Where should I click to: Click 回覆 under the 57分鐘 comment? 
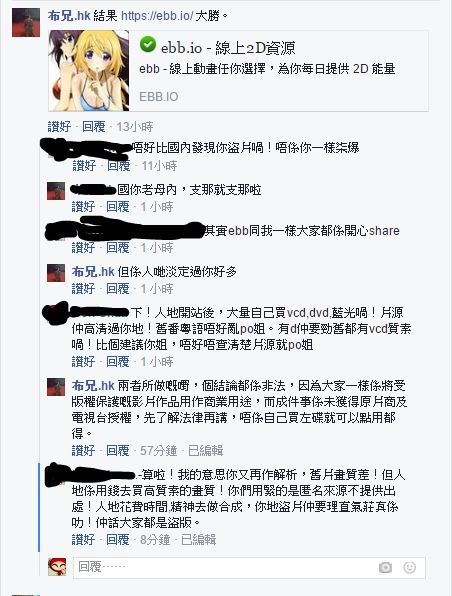tap(118, 451)
